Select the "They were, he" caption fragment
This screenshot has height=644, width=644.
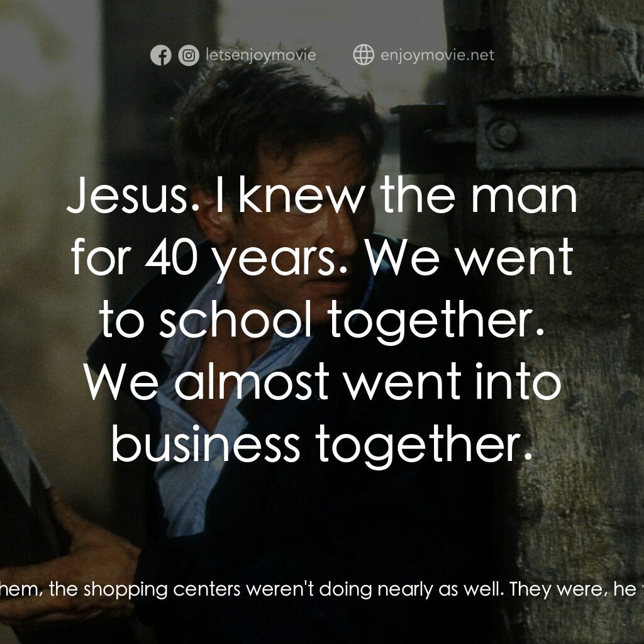574,589
